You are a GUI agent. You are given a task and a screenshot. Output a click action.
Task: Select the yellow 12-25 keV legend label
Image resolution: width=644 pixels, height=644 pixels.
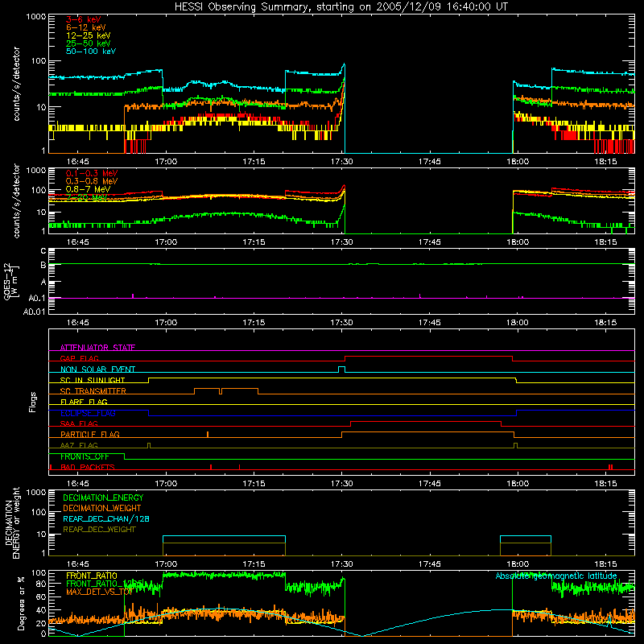89,35
